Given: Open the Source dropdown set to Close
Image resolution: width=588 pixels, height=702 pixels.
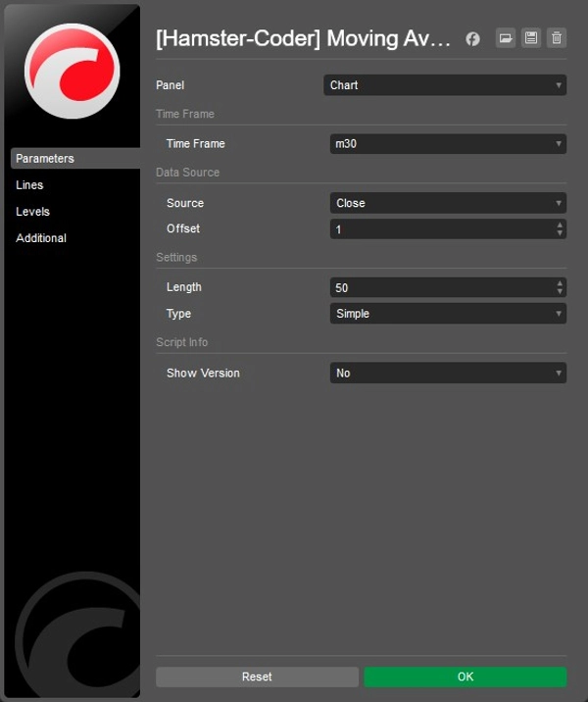Looking at the screenshot, I should 448,203.
